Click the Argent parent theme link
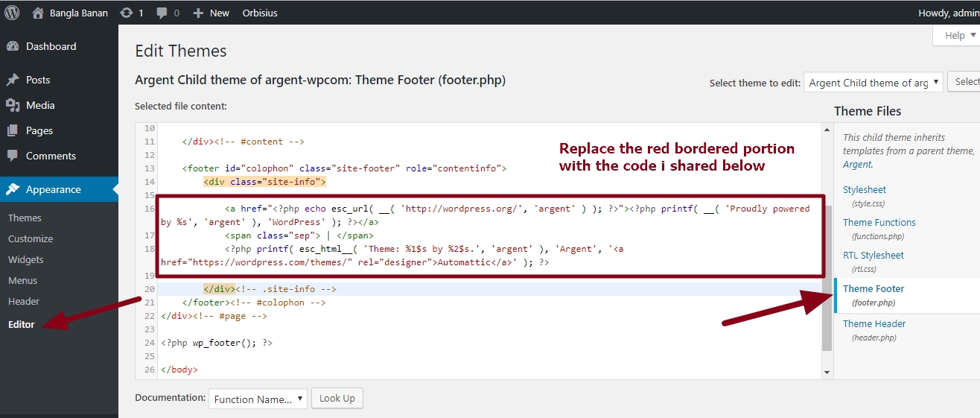This screenshot has height=418, width=980. click(856, 164)
